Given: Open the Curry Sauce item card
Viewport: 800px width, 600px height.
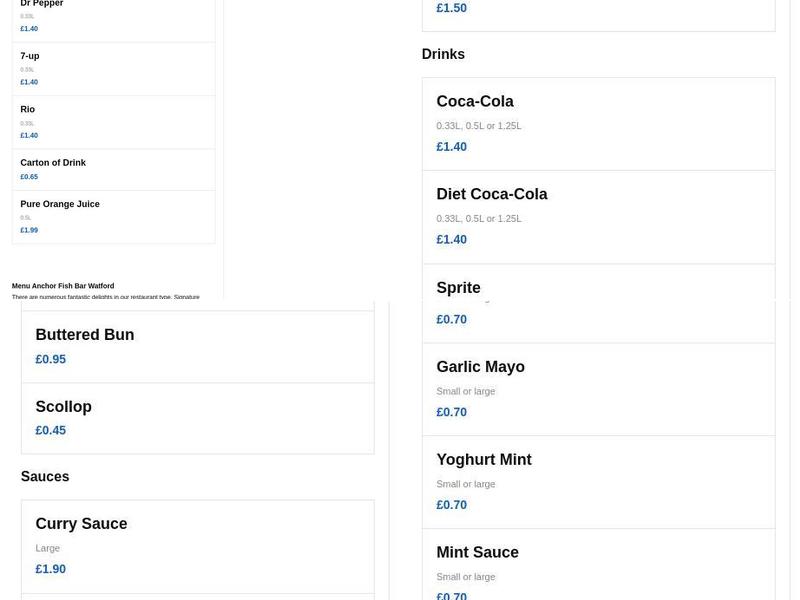Looking at the screenshot, I should coord(82,524).
